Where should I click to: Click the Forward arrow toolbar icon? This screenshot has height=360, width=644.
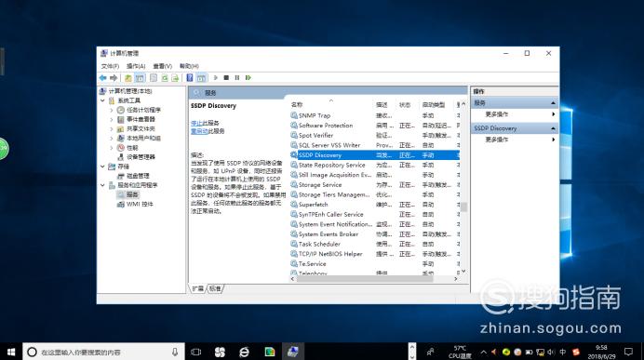point(114,77)
